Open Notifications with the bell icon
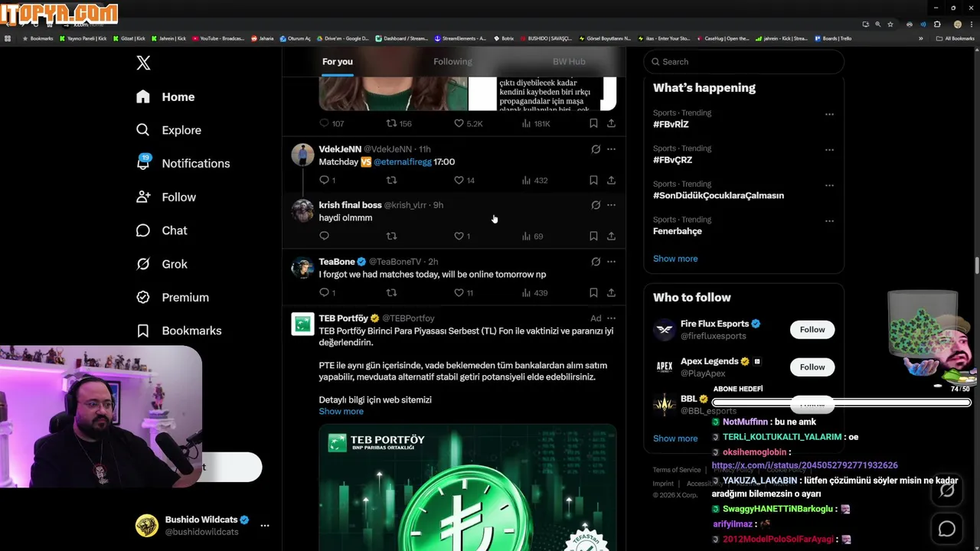The height and width of the screenshot is (551, 980). click(x=182, y=163)
